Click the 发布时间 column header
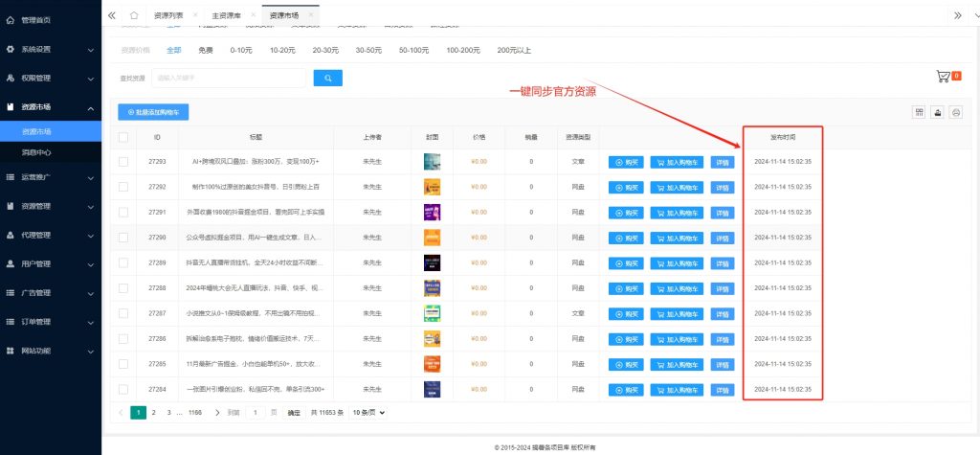This screenshot has width=980, height=455. coord(783,137)
